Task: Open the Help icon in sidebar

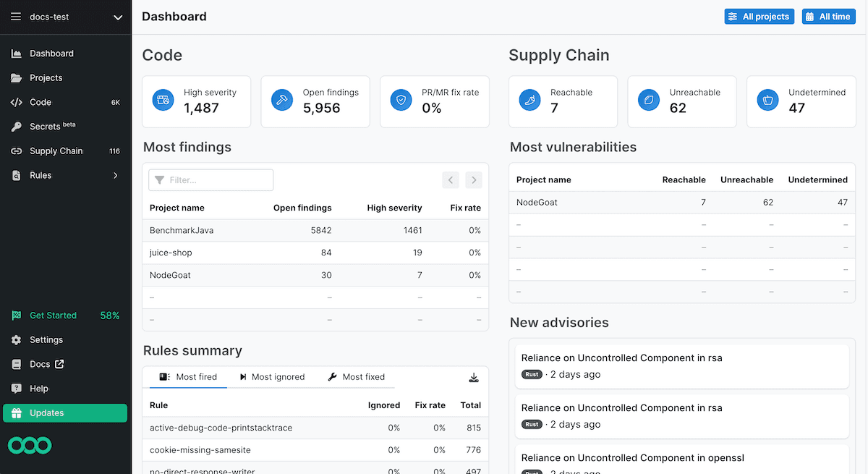Action: [16, 388]
